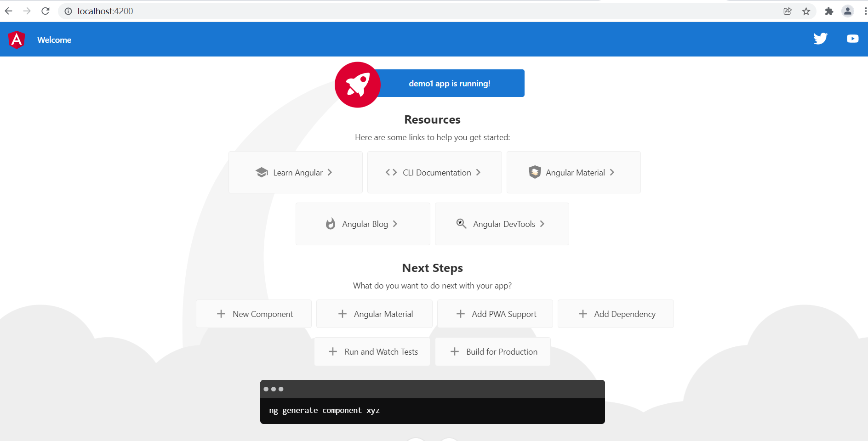This screenshot has width=868, height=441.
Task: Click the chevron after Angular Material in Resources
Action: click(x=612, y=172)
